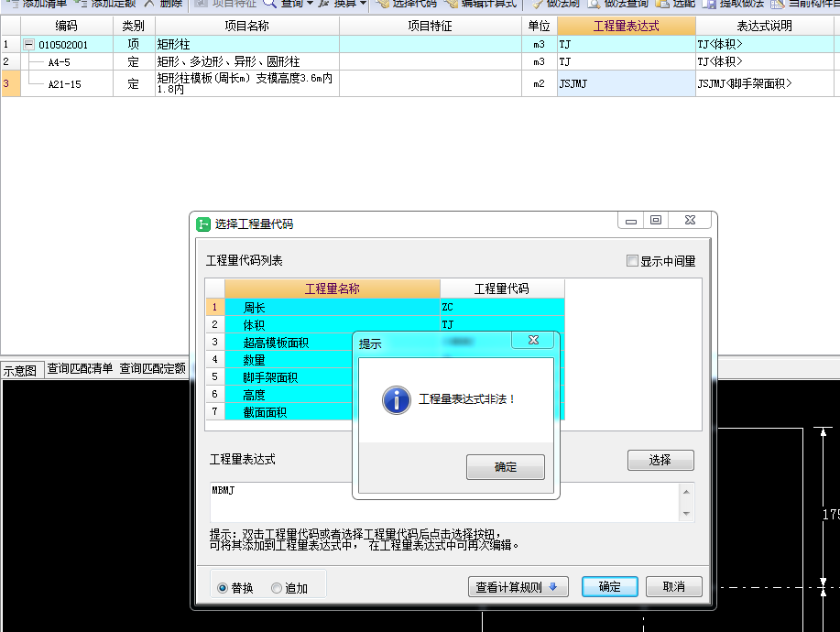Click the 工程量代码 column header
840x632 pixels.
click(x=502, y=289)
